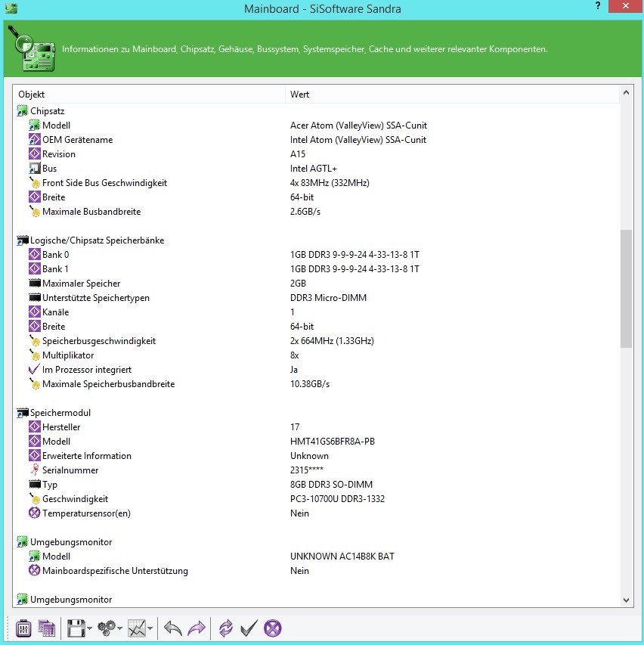This screenshot has width=644, height=645.
Task: Select the Bank 1 row
Action: click(x=316, y=269)
